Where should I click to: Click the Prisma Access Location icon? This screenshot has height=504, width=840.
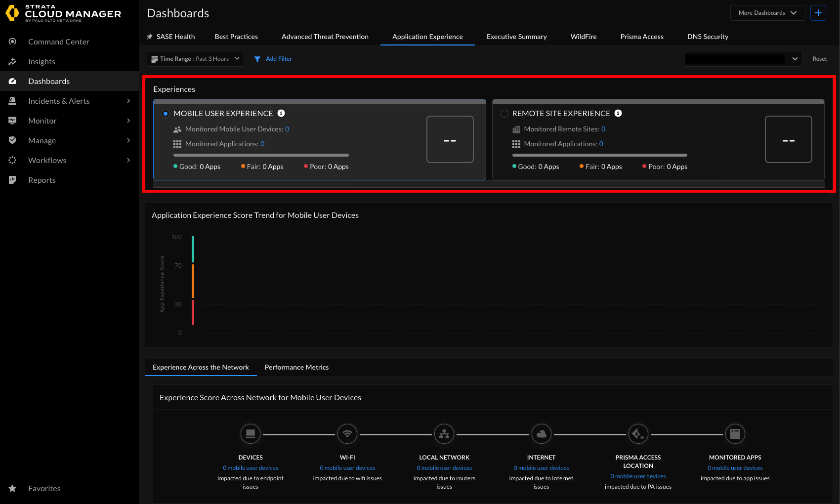(638, 434)
